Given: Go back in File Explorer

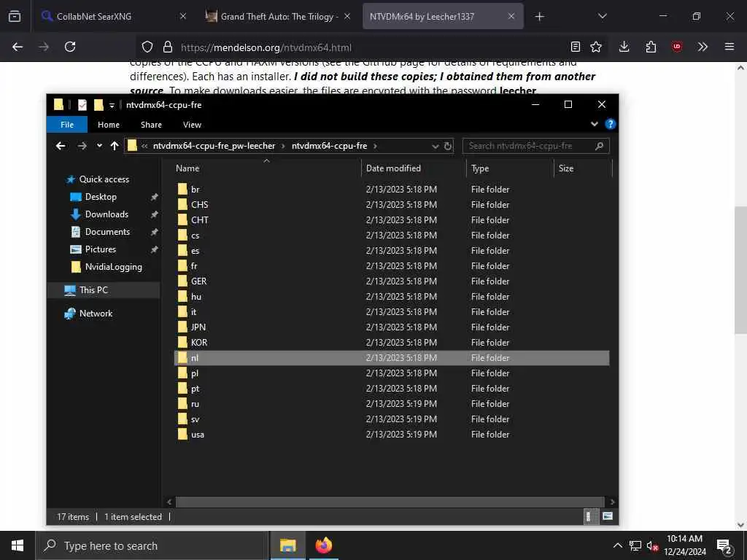Looking at the screenshot, I should coord(61,146).
